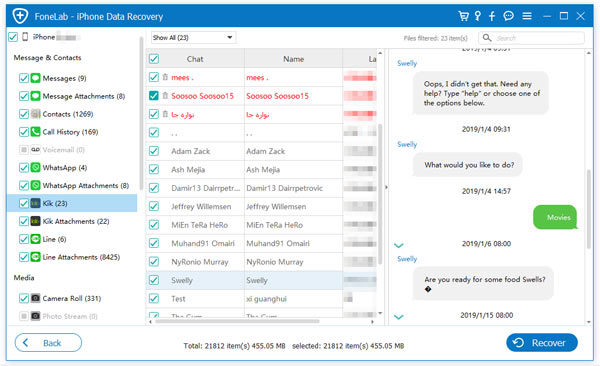The height and width of the screenshot is (366, 600).
Task: Click the Recover button
Action: pyautogui.click(x=542, y=342)
